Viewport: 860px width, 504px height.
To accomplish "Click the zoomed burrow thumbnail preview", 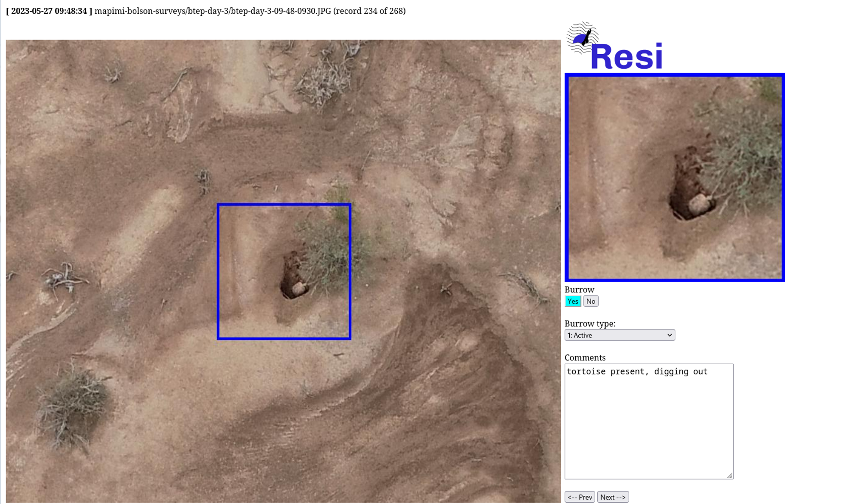I will point(674,177).
